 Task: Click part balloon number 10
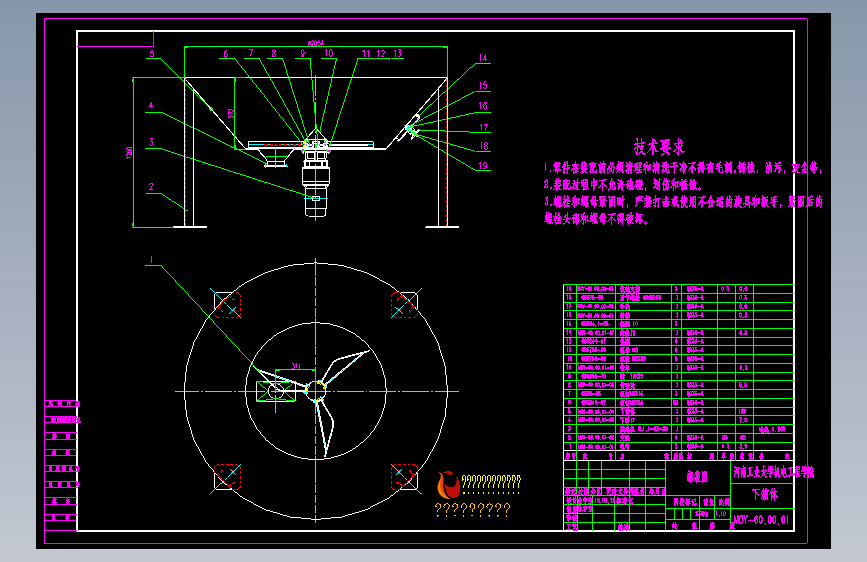click(x=329, y=53)
